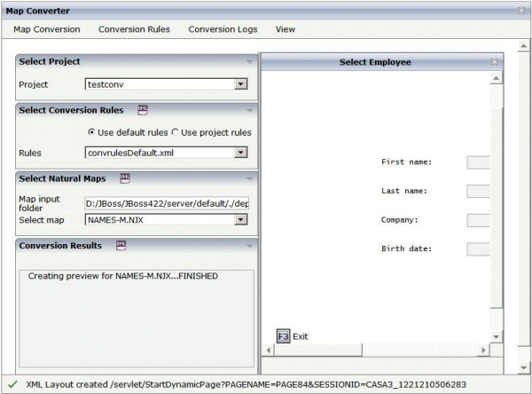Click the XML icon beside Select Natural Maps
The width and height of the screenshot is (532, 394).
coord(125,178)
